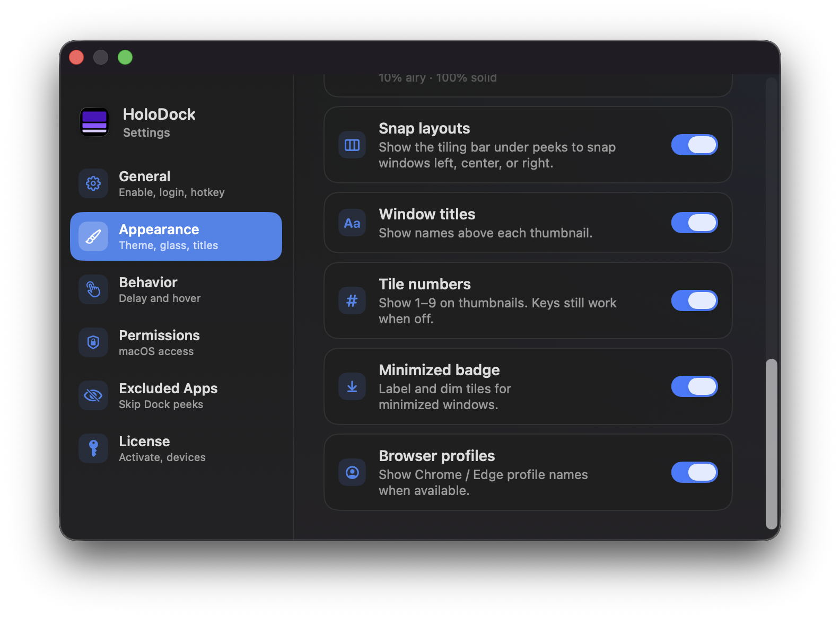The height and width of the screenshot is (619, 840).
Task: Click the Appearance paintbrush icon
Action: (93, 236)
